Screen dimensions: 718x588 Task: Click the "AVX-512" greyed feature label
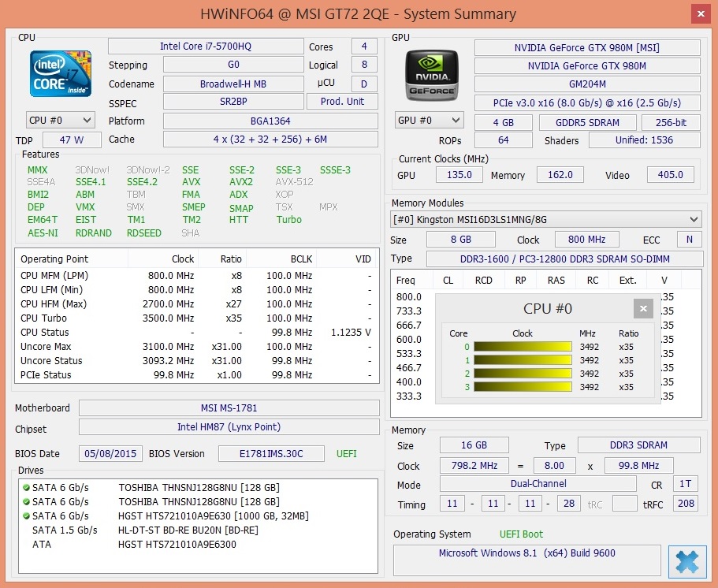pyautogui.click(x=295, y=182)
